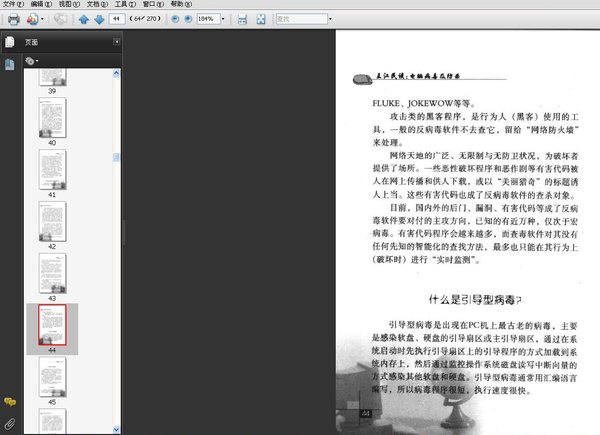Select page 45 thumbnail

click(x=52, y=377)
